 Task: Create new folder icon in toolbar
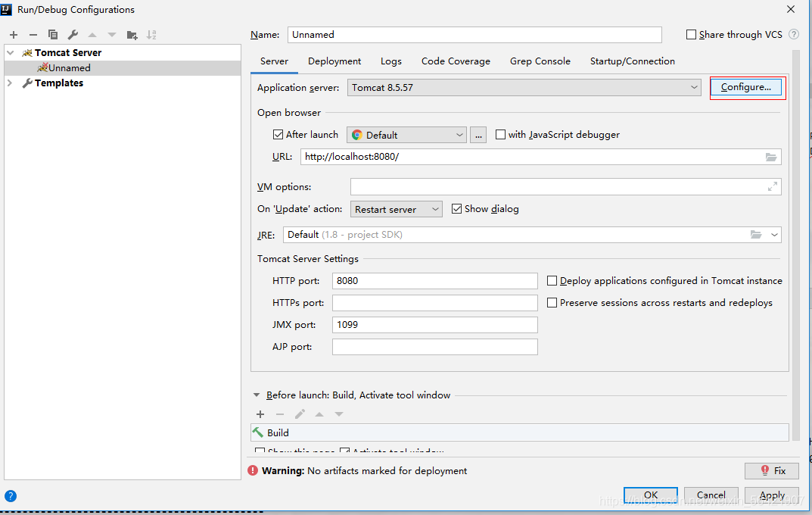[x=132, y=35]
